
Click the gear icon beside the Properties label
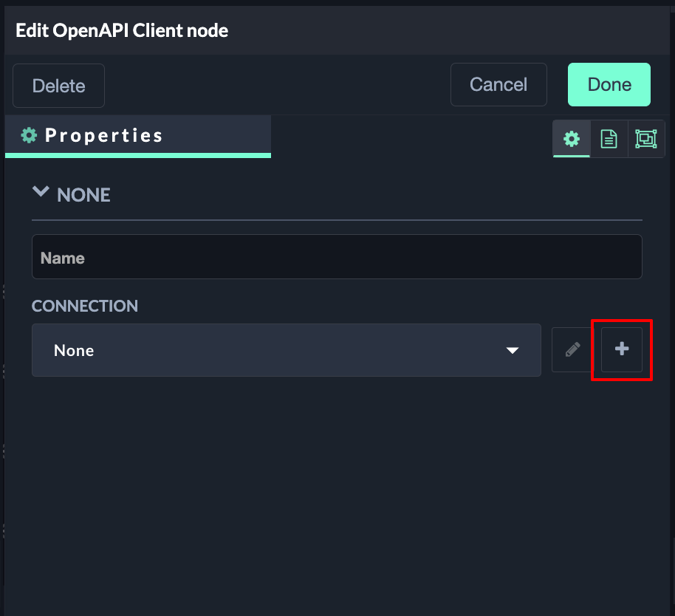point(29,135)
